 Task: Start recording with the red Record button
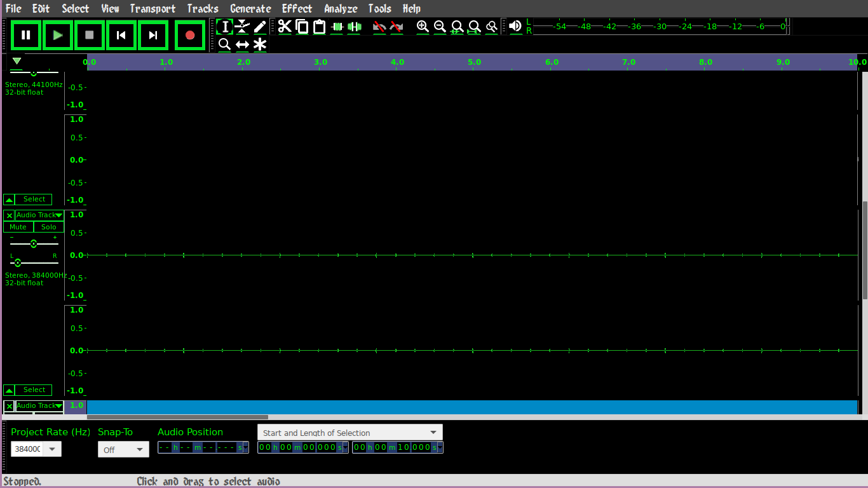click(190, 35)
